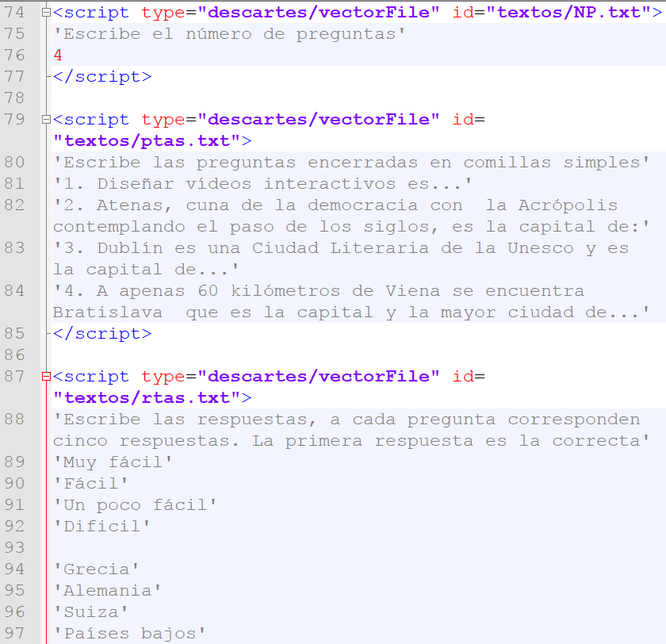Click the 'Suiza' answer text
Screen dimensions: 666x644
pyautogui.click(x=90, y=612)
